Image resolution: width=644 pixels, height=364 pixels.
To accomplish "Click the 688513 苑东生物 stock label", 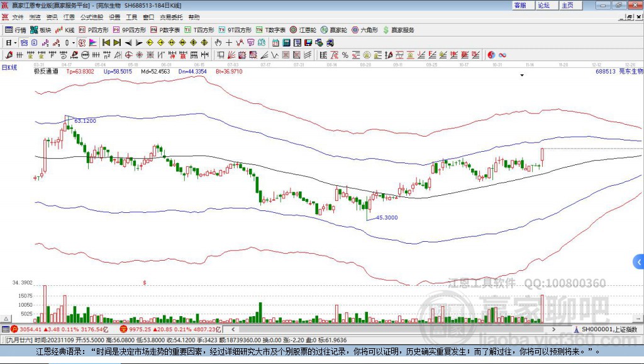I will point(619,71).
